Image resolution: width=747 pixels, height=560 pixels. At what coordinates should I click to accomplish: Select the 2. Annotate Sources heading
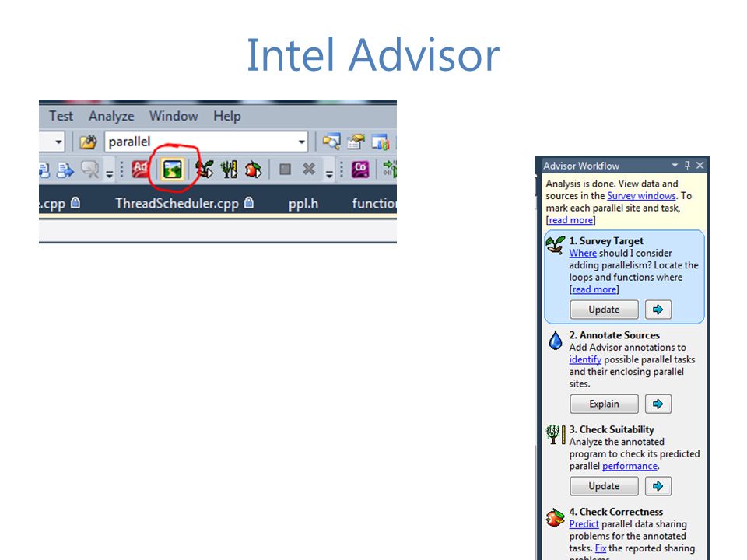click(x=614, y=335)
